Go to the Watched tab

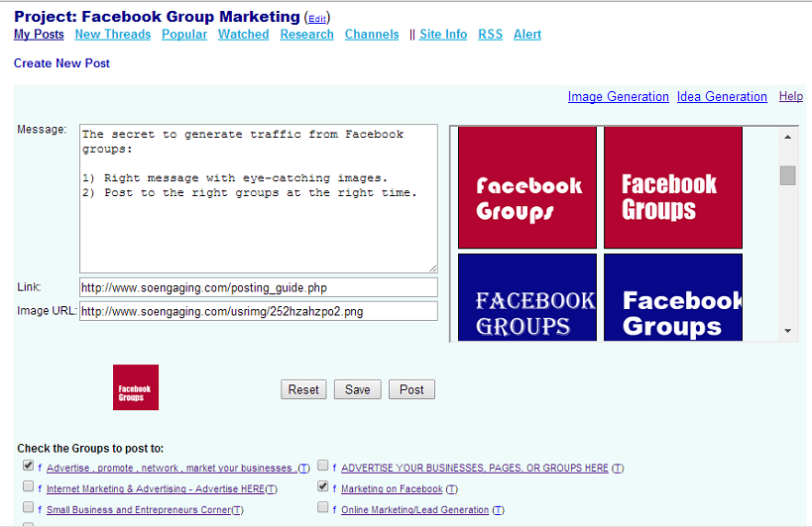(x=243, y=35)
